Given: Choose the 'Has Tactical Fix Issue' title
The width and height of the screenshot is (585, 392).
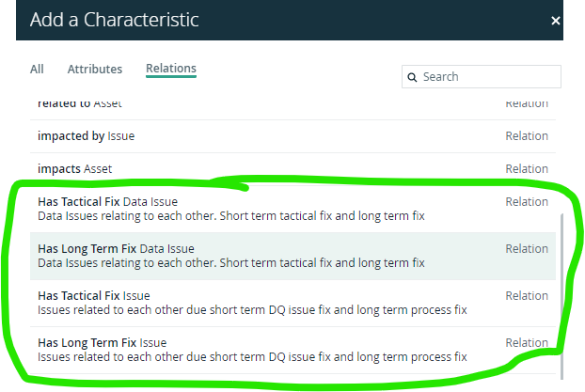Looking at the screenshot, I should (x=94, y=296).
